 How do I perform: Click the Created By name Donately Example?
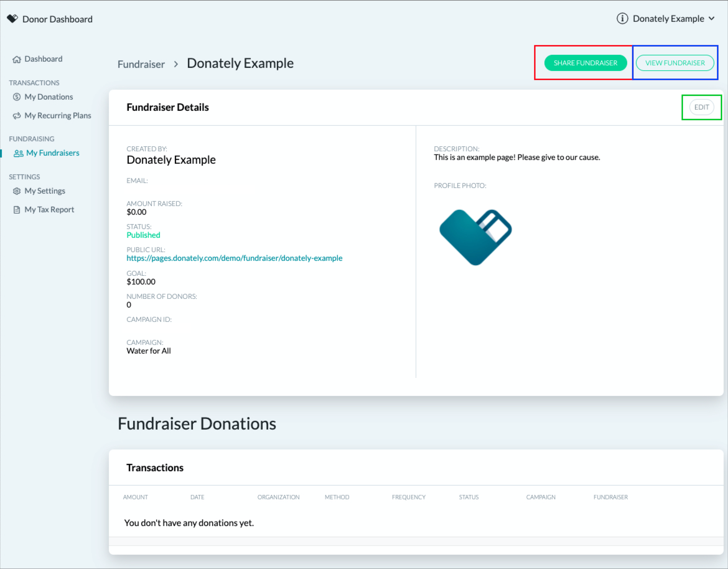tap(171, 160)
